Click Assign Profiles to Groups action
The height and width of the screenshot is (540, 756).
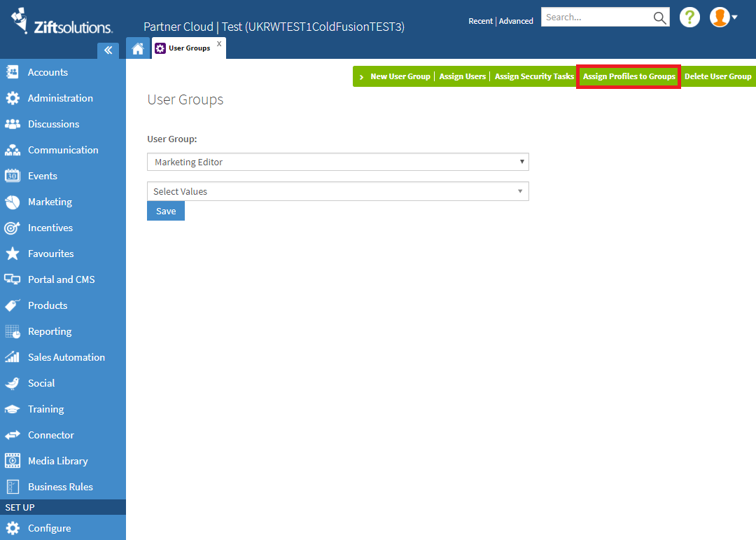pyautogui.click(x=629, y=77)
